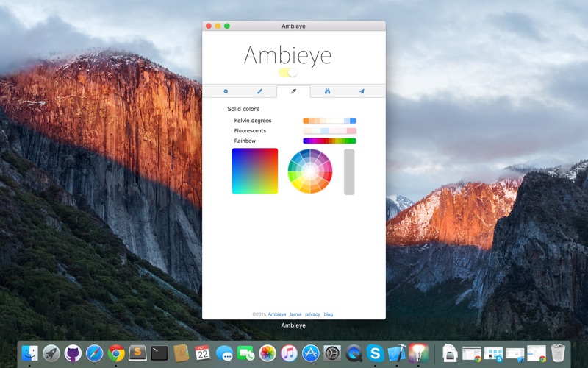Open System Preferences in the dock
588x368 pixels.
(x=332, y=353)
